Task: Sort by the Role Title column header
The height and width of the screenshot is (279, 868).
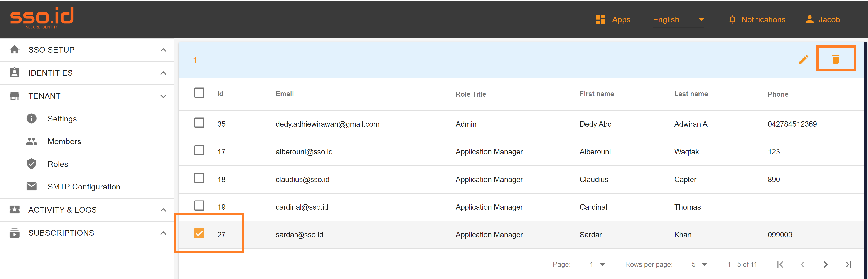Action: [x=471, y=94]
